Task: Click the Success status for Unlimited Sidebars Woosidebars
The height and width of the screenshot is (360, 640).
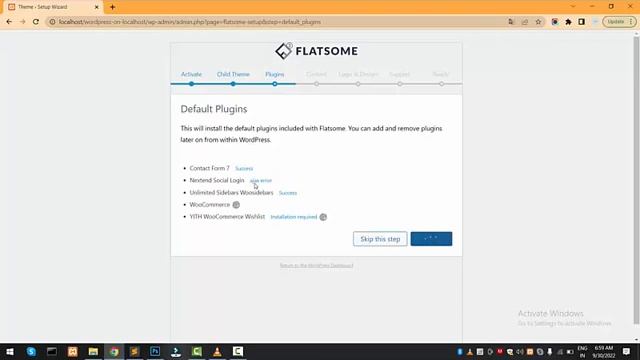Action: click(x=288, y=193)
